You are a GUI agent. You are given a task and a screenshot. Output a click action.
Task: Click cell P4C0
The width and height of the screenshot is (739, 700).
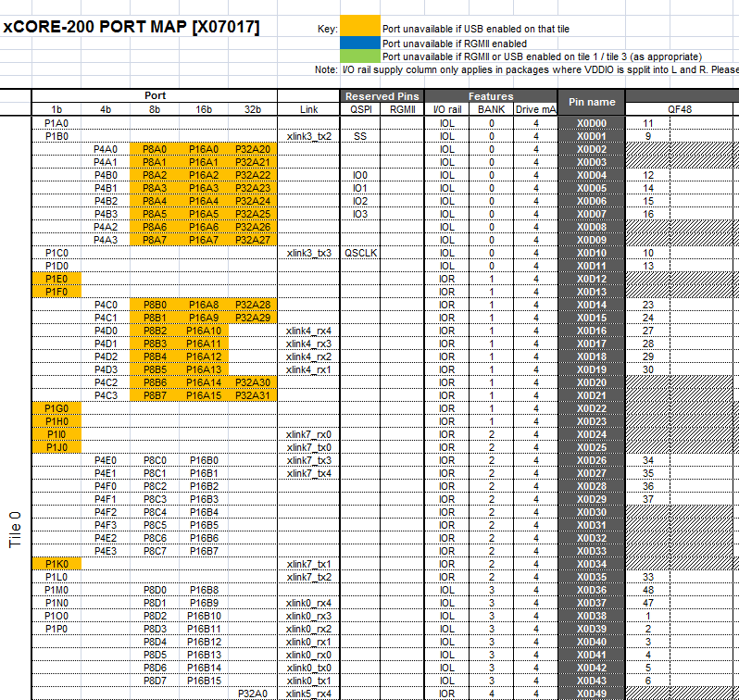point(106,305)
